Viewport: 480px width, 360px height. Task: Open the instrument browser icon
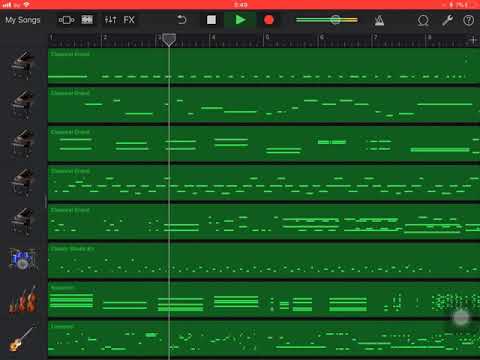[x=67, y=20]
